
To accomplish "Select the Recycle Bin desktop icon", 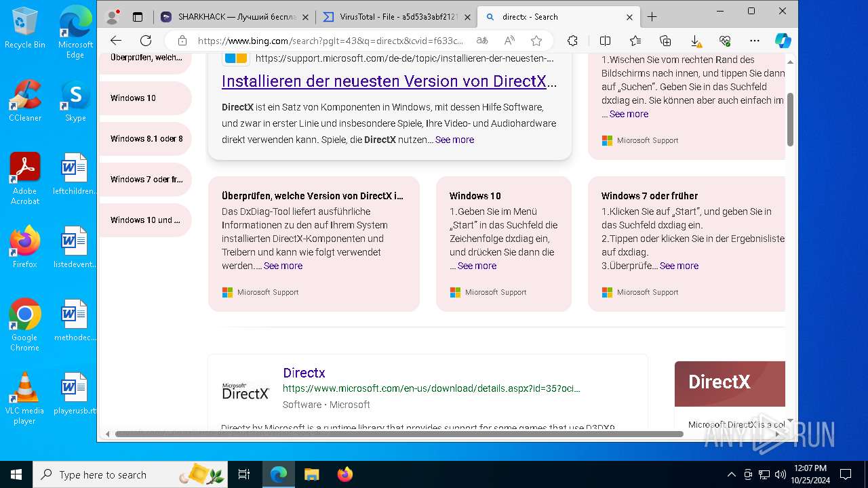I will (25, 28).
